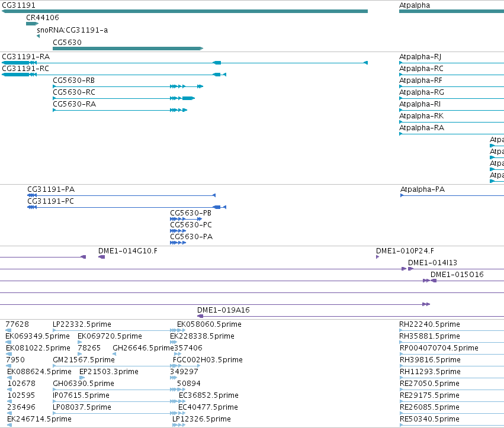Click EST EK058060.5prime

[x=209, y=324]
